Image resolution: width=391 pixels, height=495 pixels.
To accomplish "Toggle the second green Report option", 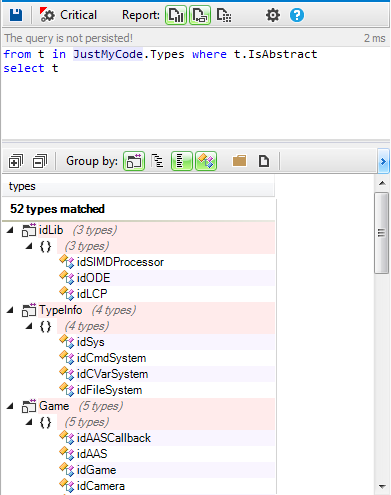I will 200,15.
